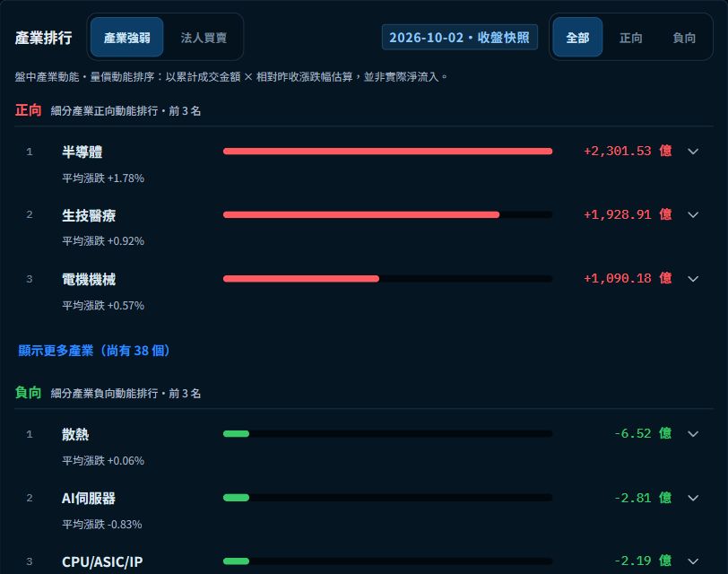
Task: Click the +2,301.53 億 value
Action: (628, 151)
